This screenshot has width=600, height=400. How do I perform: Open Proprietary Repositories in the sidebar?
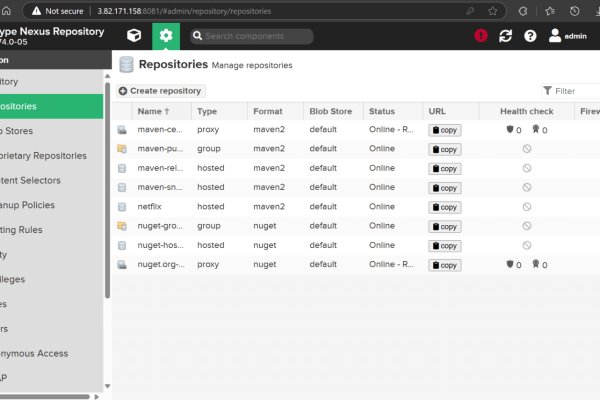(51, 156)
